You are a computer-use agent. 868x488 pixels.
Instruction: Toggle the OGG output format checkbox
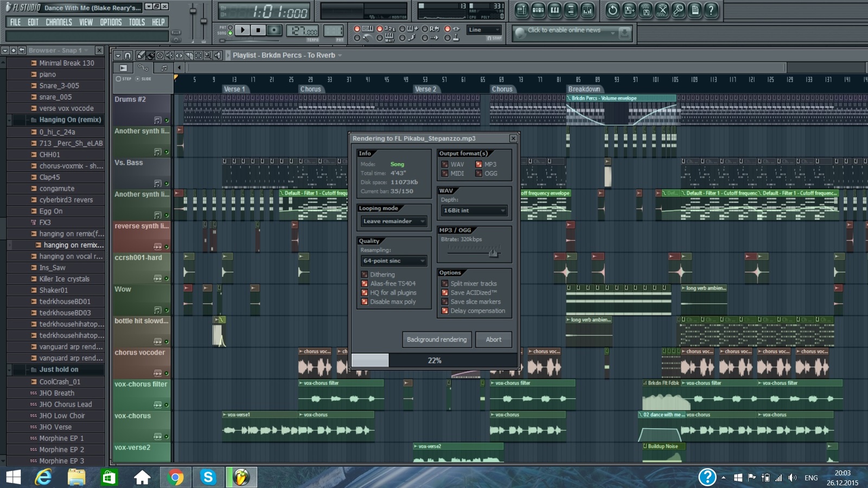478,174
